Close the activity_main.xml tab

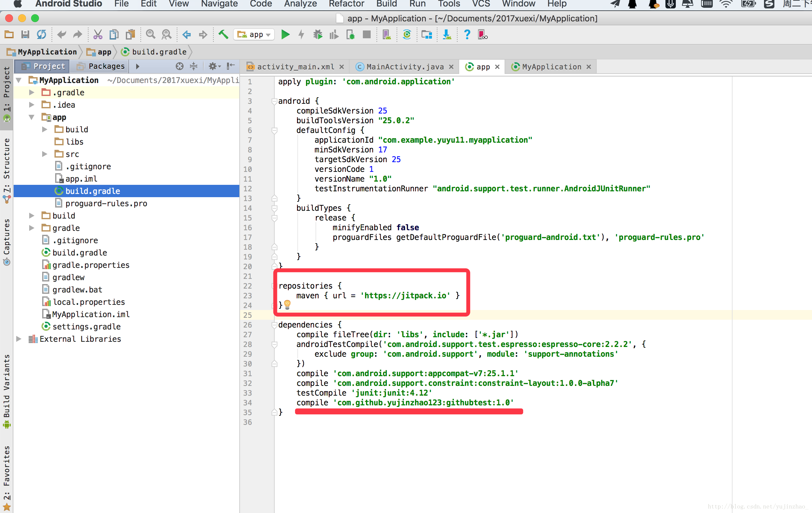(x=341, y=67)
